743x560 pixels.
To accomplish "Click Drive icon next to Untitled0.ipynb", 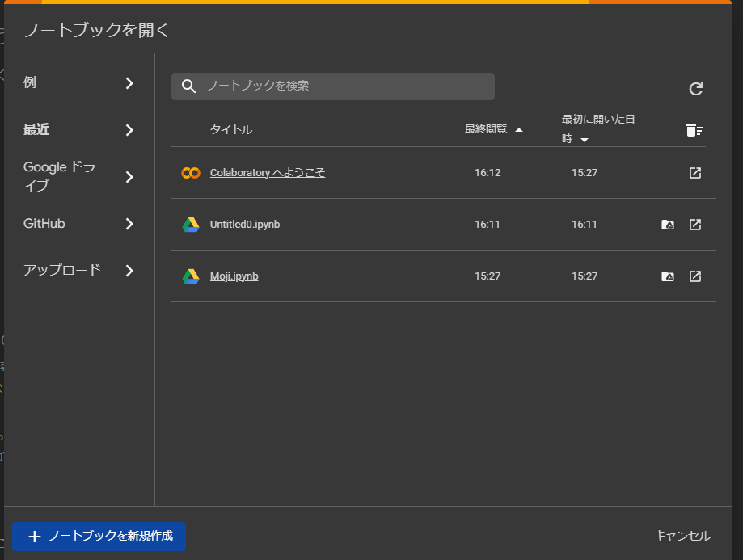I will pos(191,225).
